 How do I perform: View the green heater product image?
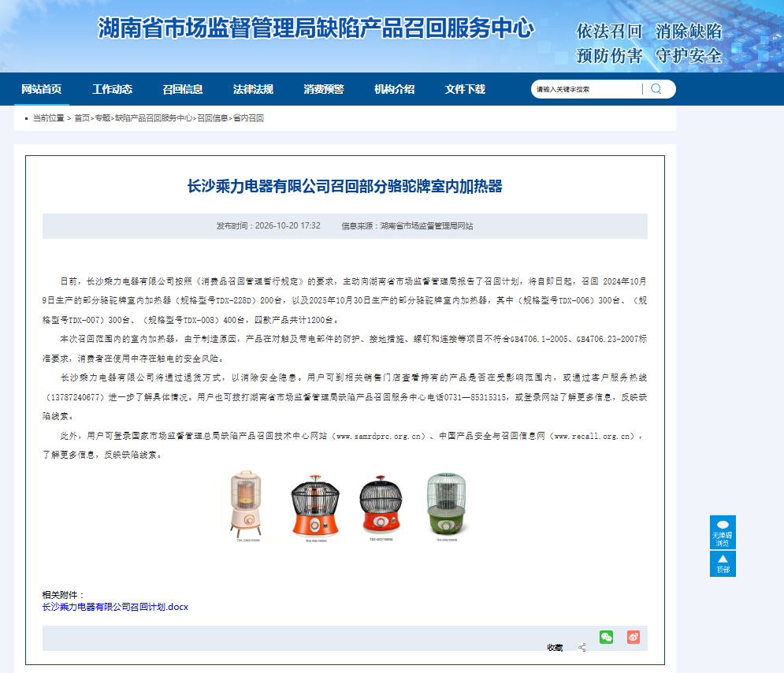pyautogui.click(x=447, y=506)
